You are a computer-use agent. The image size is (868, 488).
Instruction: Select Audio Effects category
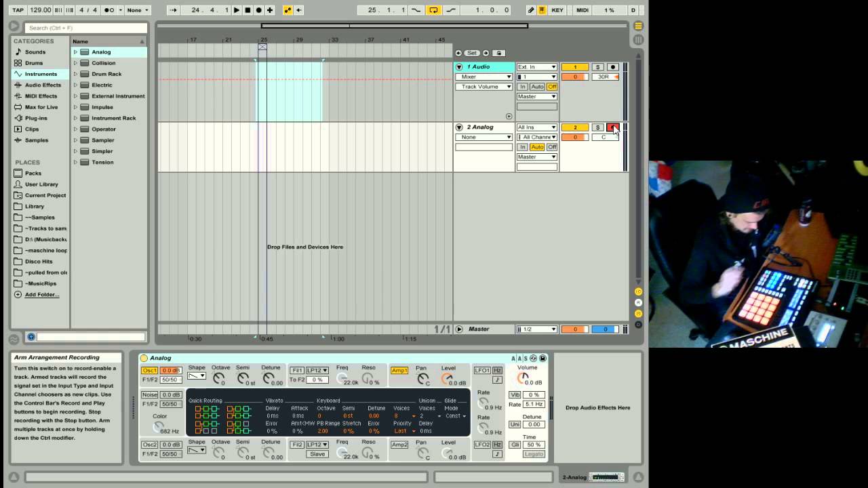[43, 85]
